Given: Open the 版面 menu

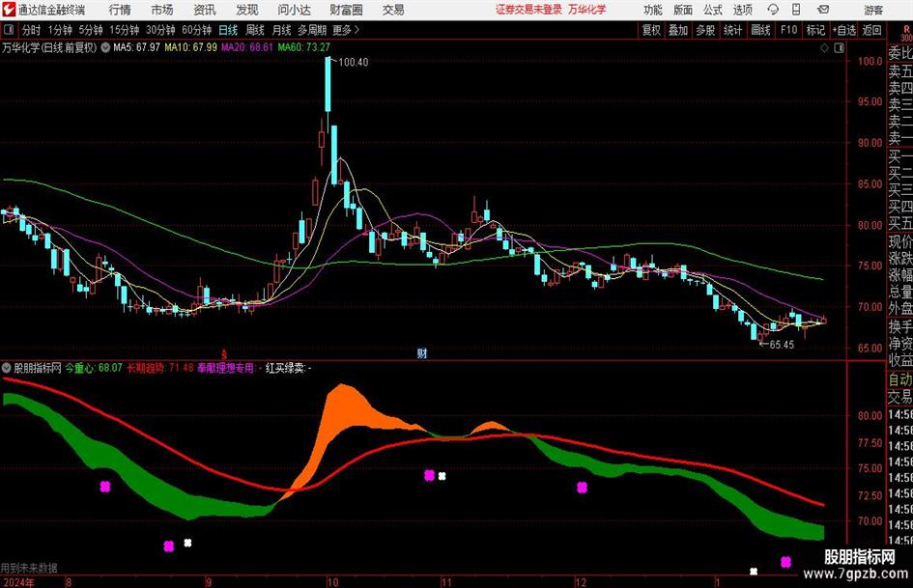Looking at the screenshot, I should 683,10.
